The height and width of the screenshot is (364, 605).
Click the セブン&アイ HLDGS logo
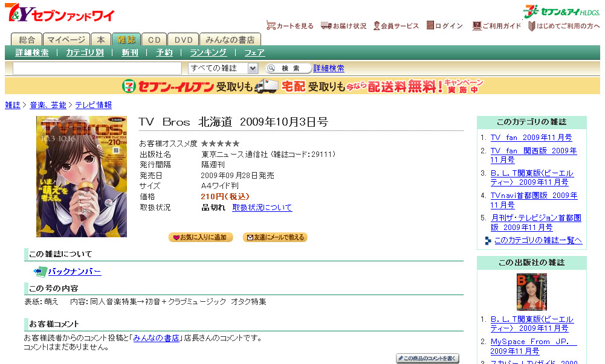[x=561, y=11]
